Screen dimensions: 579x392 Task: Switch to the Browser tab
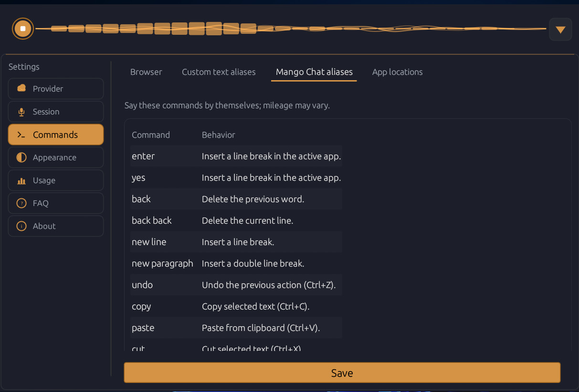click(x=146, y=72)
